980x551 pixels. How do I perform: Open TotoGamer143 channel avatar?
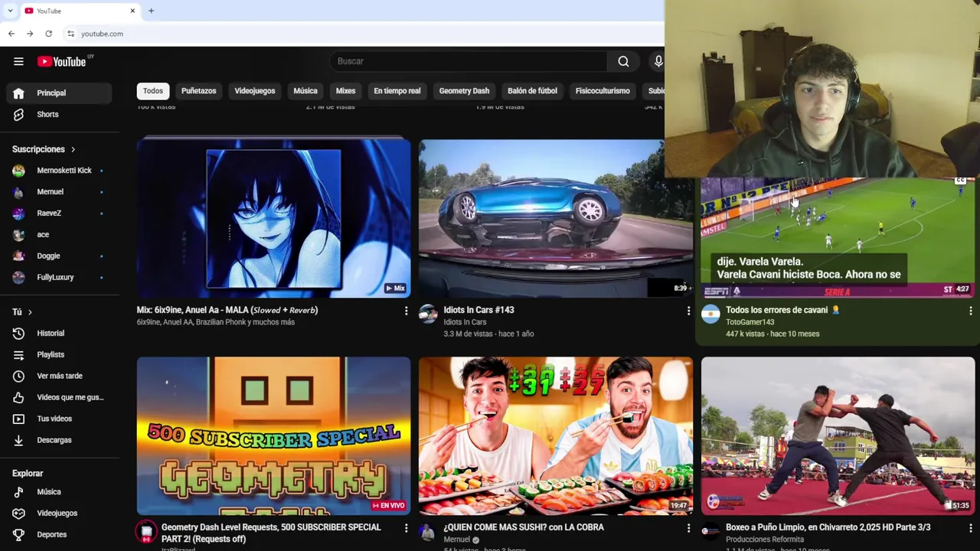(710, 314)
